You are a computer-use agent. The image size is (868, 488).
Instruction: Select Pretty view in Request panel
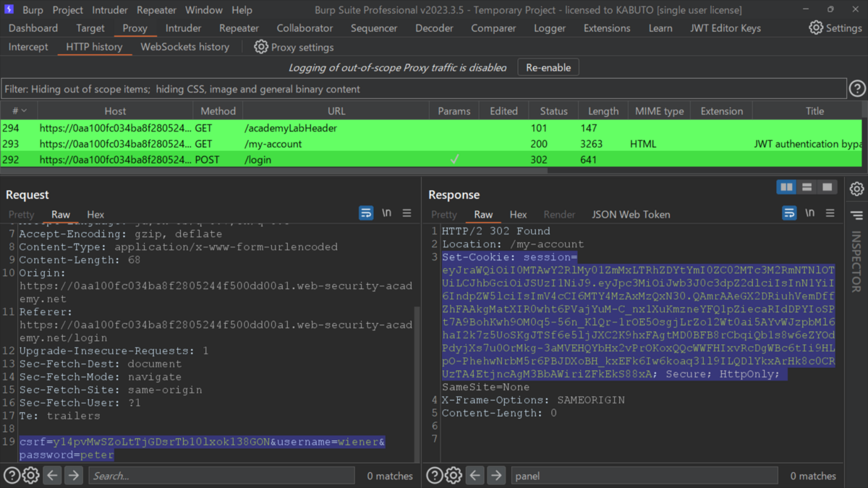[21, 215]
